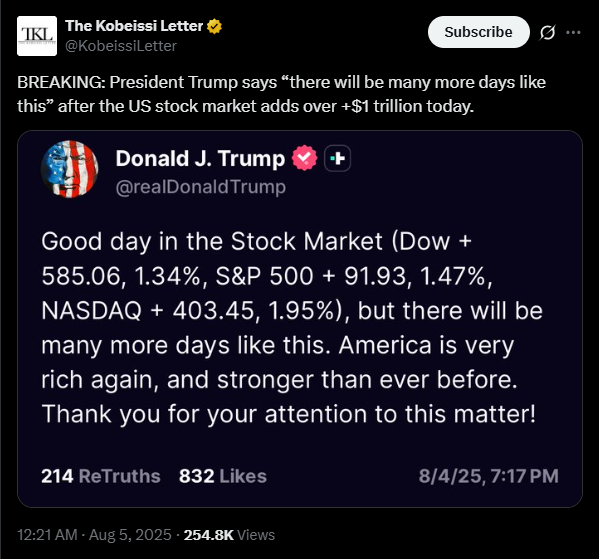Image resolution: width=599 pixels, height=559 pixels.
Task: Click The Kobeissi Letter display name
Action: (x=134, y=26)
